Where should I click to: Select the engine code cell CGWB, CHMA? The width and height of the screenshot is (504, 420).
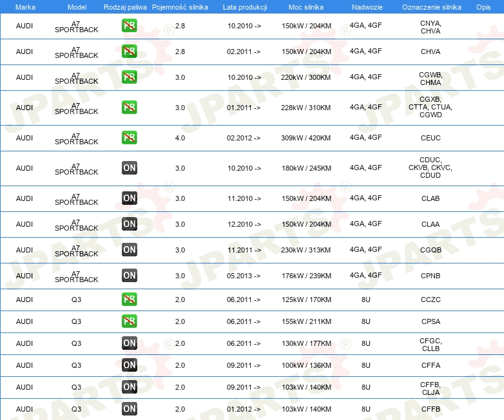(x=431, y=79)
